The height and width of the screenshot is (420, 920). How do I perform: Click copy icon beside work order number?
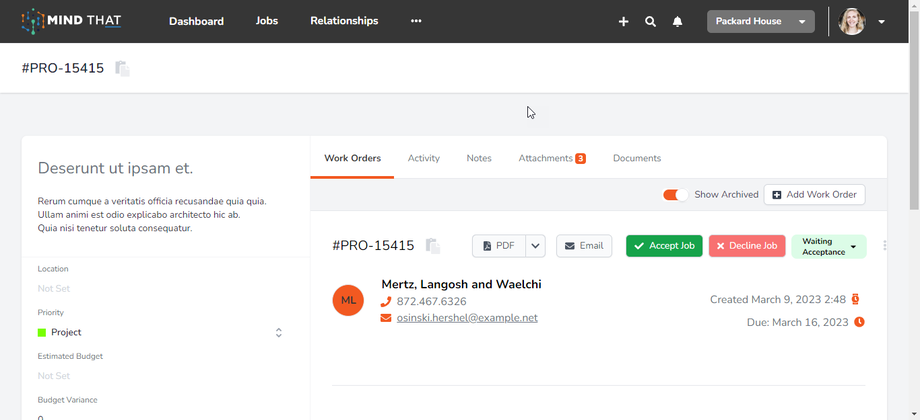click(432, 246)
